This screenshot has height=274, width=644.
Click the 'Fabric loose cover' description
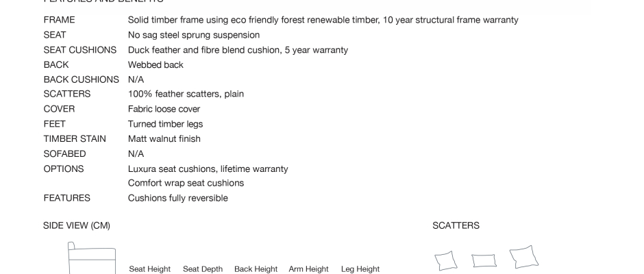164,109
